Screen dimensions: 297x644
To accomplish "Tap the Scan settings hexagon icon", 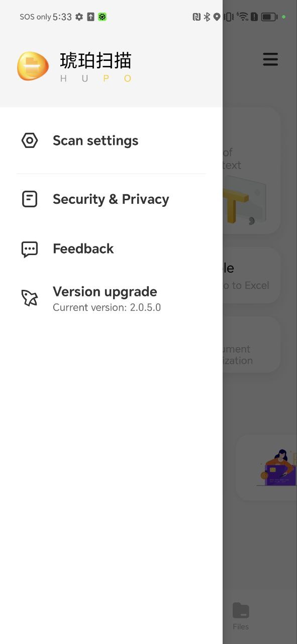I will coord(30,140).
